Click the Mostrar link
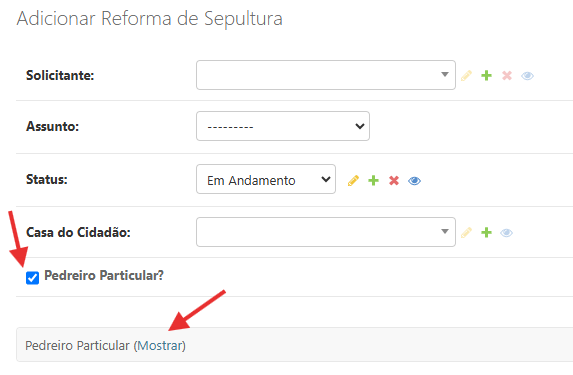Screen dimensions: 573x375 tap(160, 345)
